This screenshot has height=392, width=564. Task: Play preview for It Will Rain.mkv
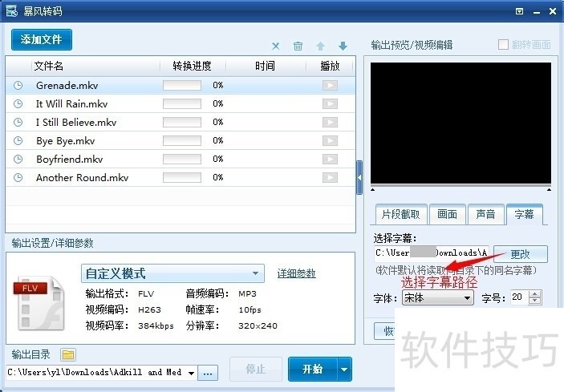click(330, 104)
